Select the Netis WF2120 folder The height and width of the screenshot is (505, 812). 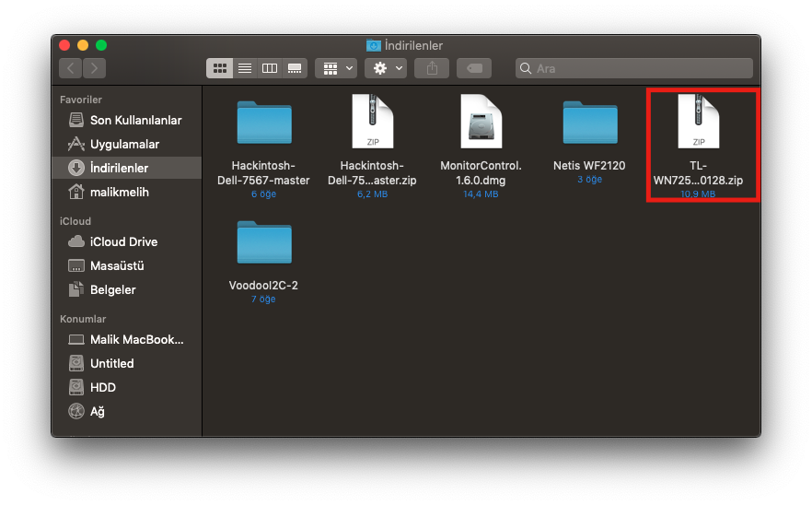point(589,123)
